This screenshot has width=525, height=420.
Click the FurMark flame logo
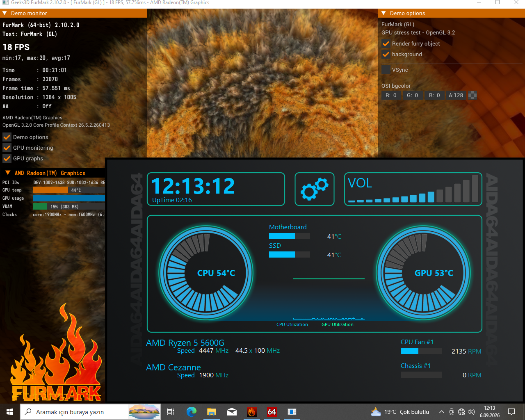coord(56,353)
